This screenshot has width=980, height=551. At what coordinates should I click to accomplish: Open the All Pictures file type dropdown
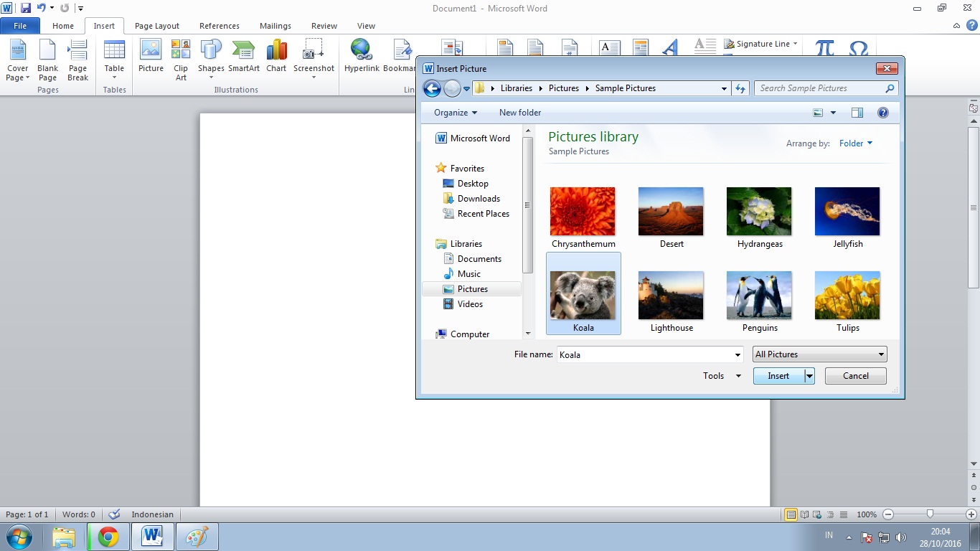(x=819, y=354)
